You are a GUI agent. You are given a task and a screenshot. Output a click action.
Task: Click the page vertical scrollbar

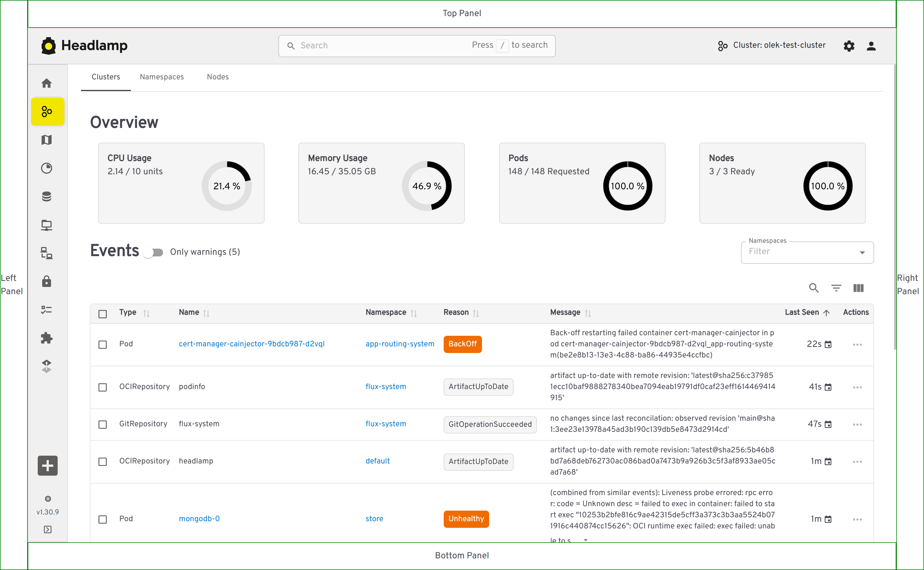pyautogui.click(x=895, y=207)
